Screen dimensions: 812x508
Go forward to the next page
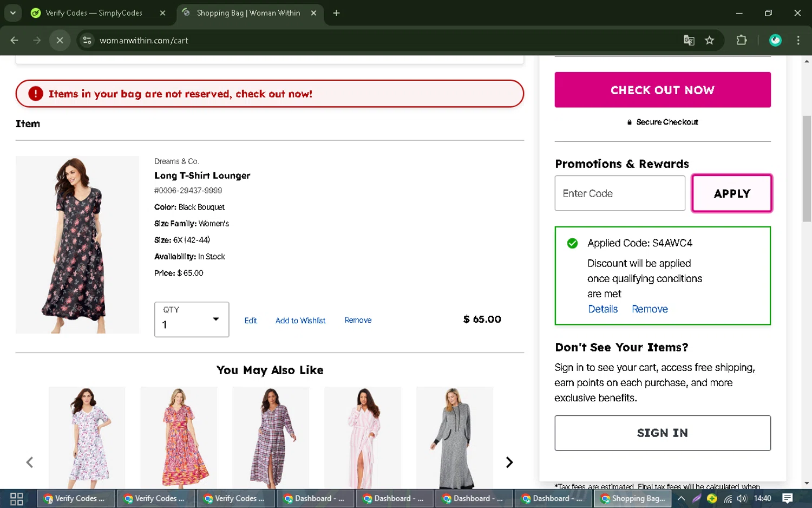click(x=37, y=40)
